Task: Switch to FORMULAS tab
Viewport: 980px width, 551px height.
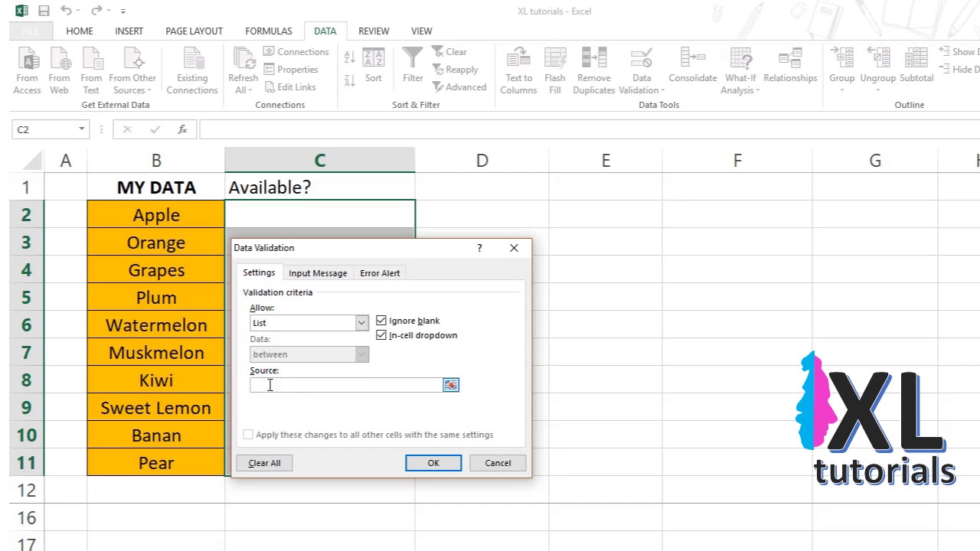Action: [x=269, y=31]
